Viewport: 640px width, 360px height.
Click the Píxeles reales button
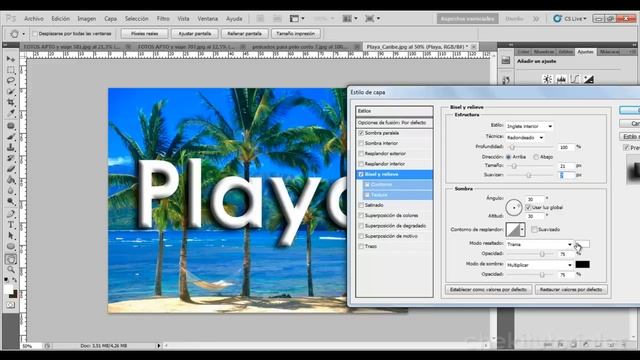click(x=144, y=33)
